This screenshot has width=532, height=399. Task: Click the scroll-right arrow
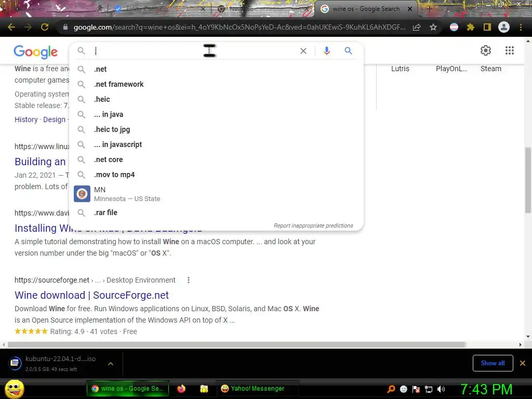(x=520, y=344)
